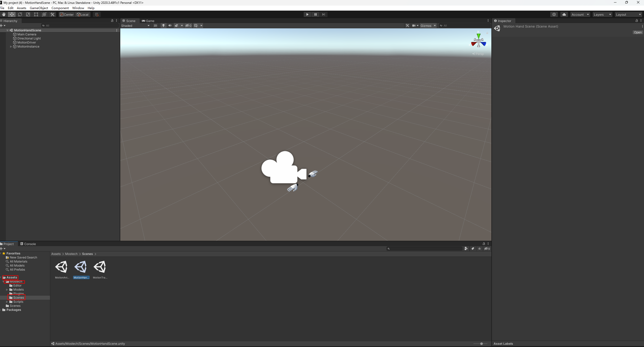Click the Step frame button
The width and height of the screenshot is (644, 347).
pyautogui.click(x=323, y=14)
